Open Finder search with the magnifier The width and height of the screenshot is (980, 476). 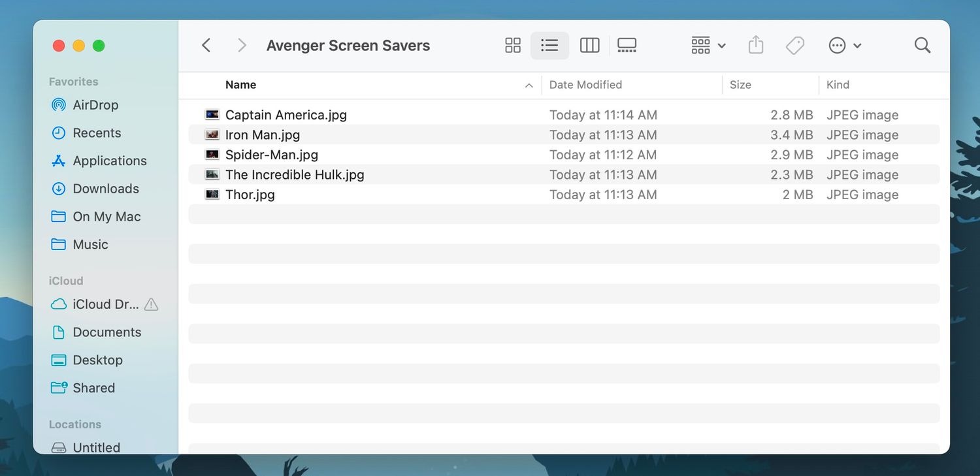(x=923, y=45)
